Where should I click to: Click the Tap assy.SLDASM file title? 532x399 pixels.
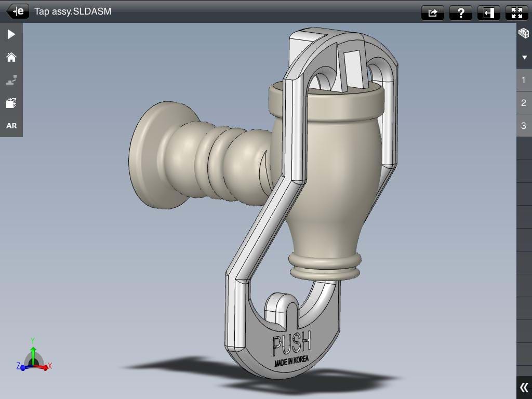73,11
